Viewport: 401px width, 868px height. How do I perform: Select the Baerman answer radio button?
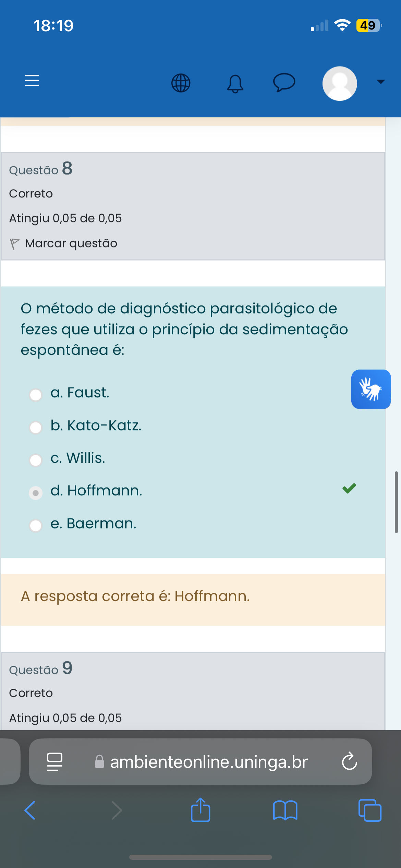[36, 525]
